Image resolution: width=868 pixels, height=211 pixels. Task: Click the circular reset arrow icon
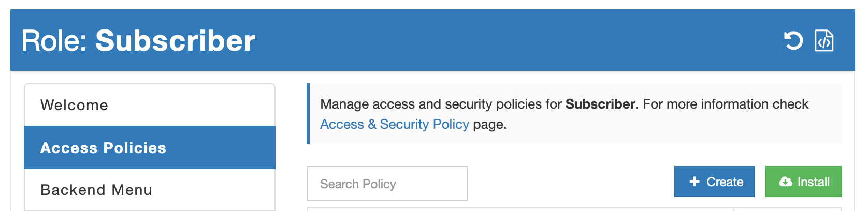click(793, 40)
